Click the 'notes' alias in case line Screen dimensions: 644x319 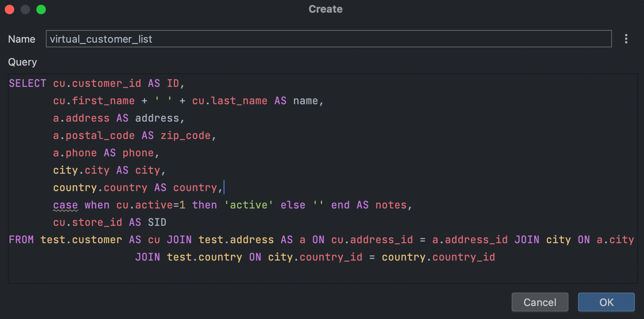(391, 205)
